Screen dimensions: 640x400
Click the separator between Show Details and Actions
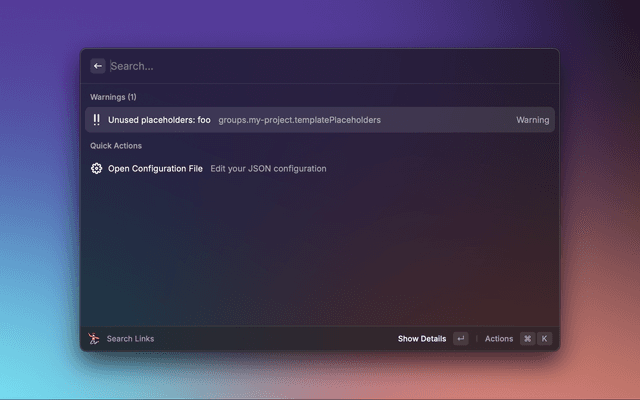(x=476, y=339)
